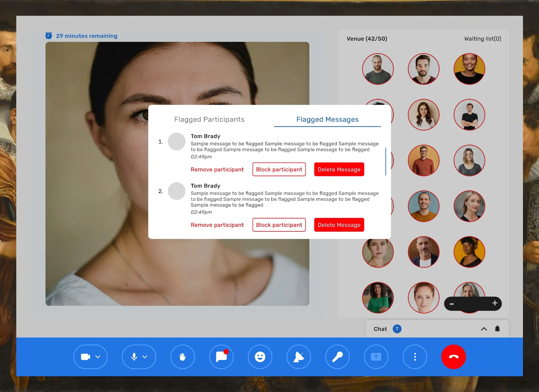
Task: Select the bearded man in the gray t-shirt avatar
Action: point(378,69)
